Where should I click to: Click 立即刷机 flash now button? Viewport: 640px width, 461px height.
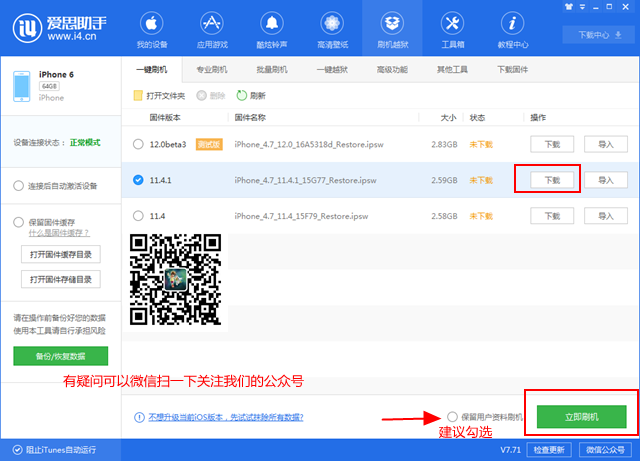582,417
